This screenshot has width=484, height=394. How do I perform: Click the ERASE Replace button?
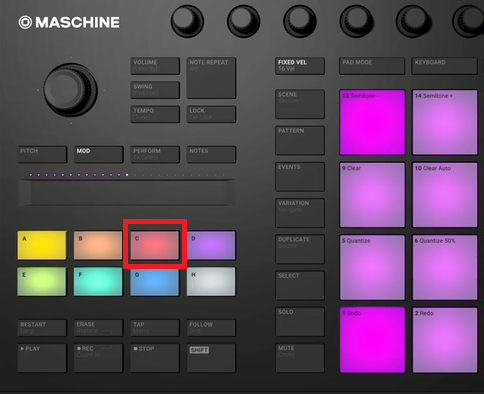[99, 328]
